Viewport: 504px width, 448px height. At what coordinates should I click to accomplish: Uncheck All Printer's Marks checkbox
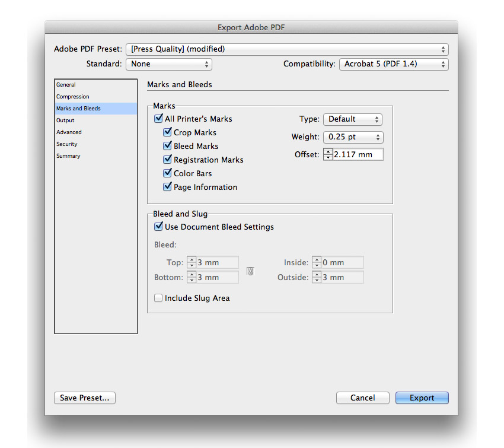pos(158,118)
